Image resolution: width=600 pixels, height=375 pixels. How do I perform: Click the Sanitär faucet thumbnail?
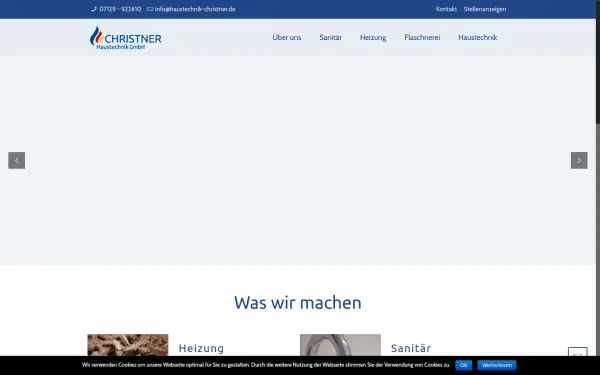(340, 345)
